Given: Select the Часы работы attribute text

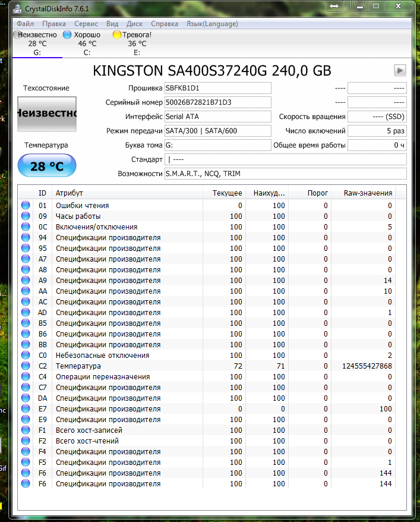Looking at the screenshot, I should (x=78, y=216).
